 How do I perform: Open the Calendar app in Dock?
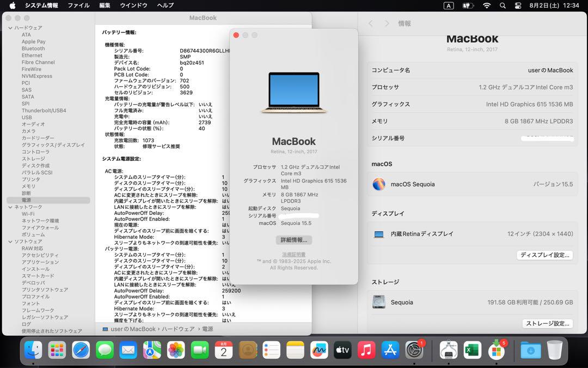(x=224, y=351)
